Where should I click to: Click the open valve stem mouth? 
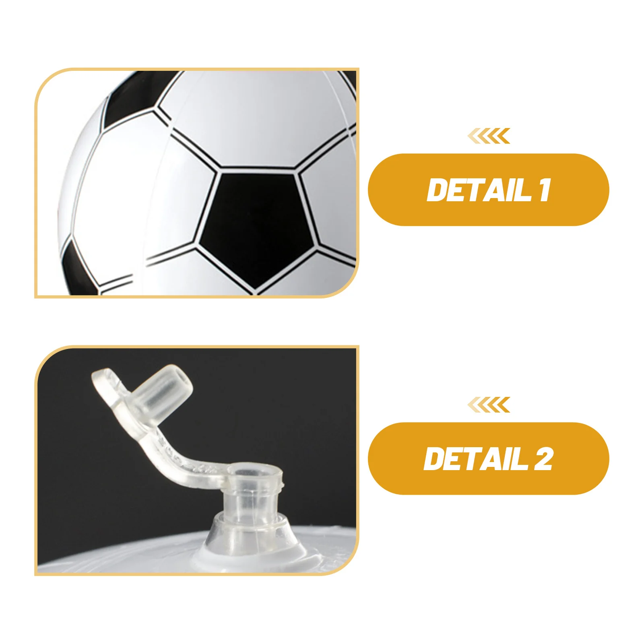pos(254,471)
